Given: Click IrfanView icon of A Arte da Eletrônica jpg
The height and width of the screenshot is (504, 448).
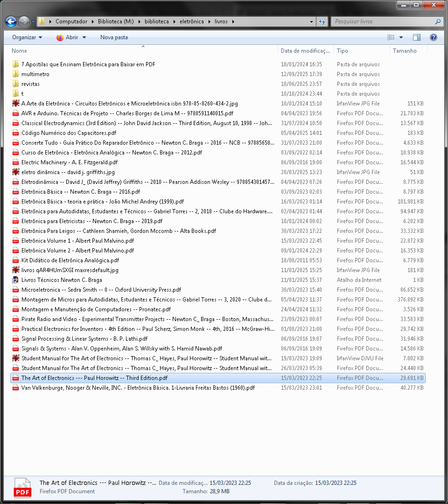Looking at the screenshot, I should [x=15, y=104].
